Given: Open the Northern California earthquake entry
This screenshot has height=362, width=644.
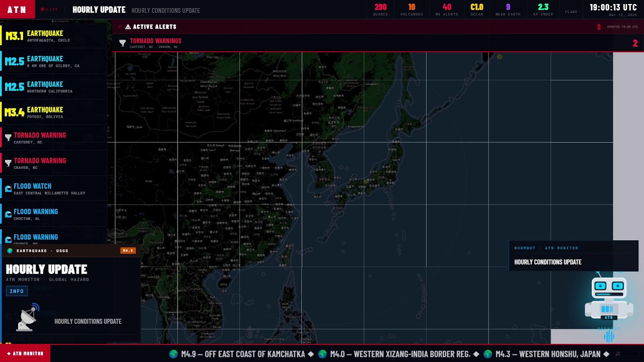Looking at the screenshot, I should point(54,87).
